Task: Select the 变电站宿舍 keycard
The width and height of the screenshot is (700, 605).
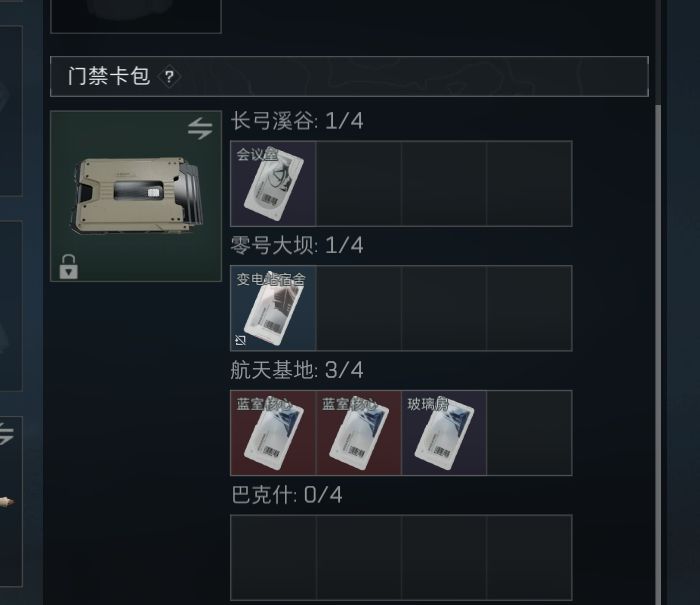Action: tap(273, 308)
